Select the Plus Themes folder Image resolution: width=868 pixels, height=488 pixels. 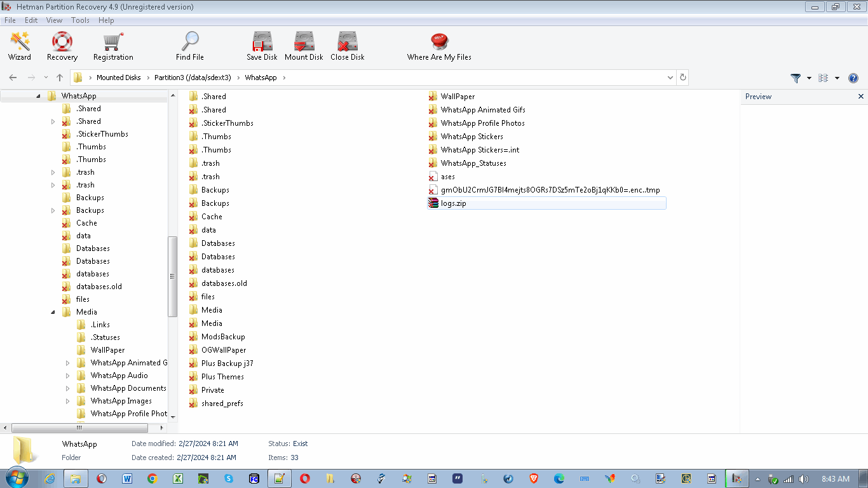pos(222,377)
